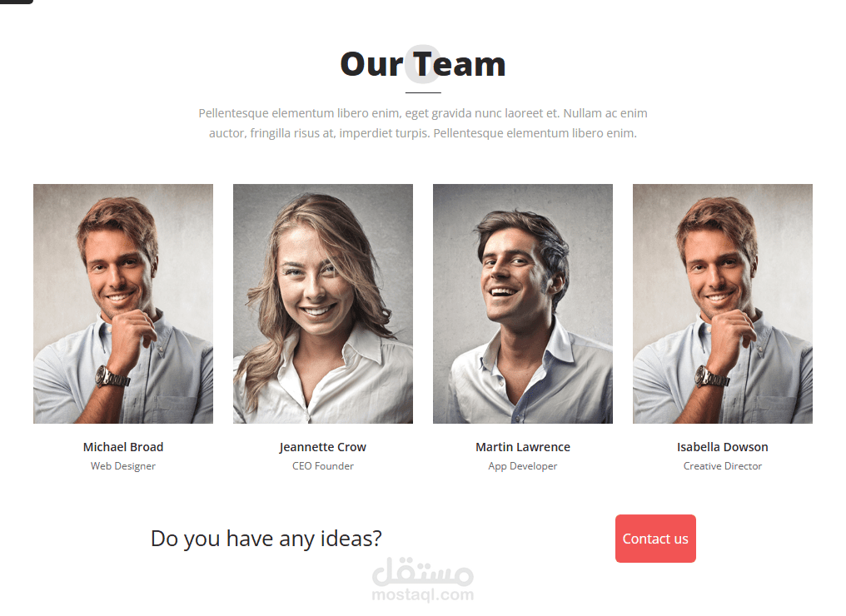Click the mostaql.com watermark logo
Screen dimensions: 846x616
click(x=423, y=580)
